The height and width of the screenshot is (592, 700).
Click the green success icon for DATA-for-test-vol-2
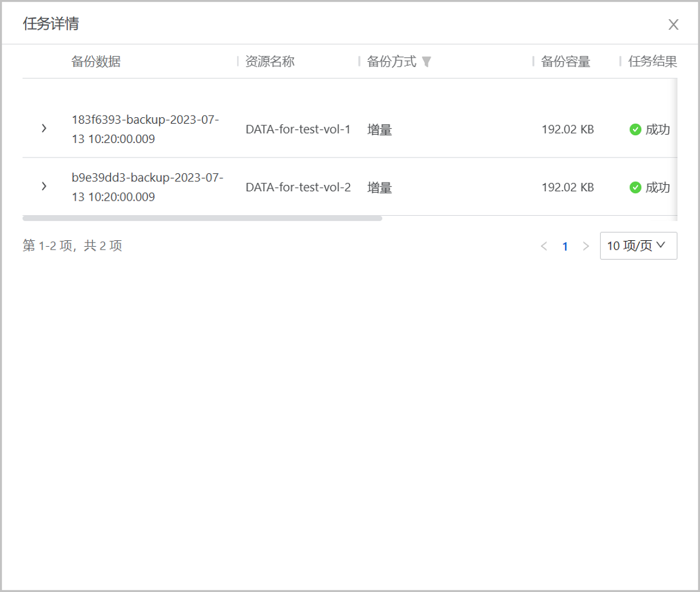634,188
